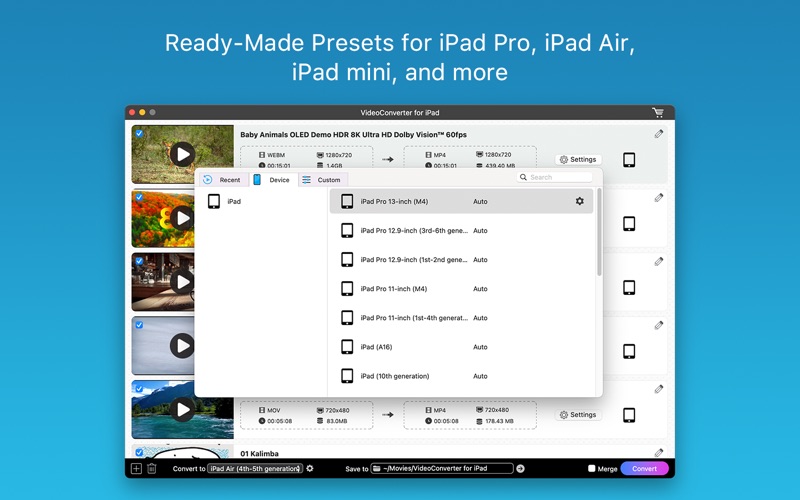The height and width of the screenshot is (500, 800).
Task: Open output folder with arrow icon
Action: (x=520, y=468)
